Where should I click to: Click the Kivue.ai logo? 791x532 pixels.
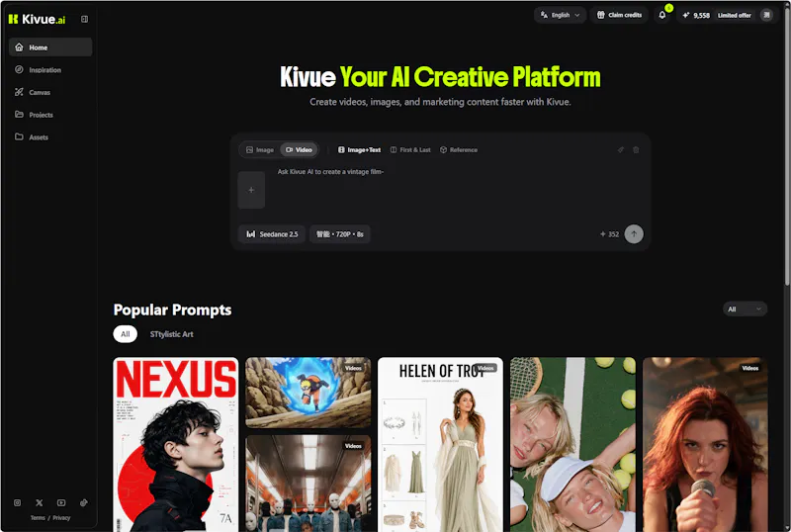(37, 19)
